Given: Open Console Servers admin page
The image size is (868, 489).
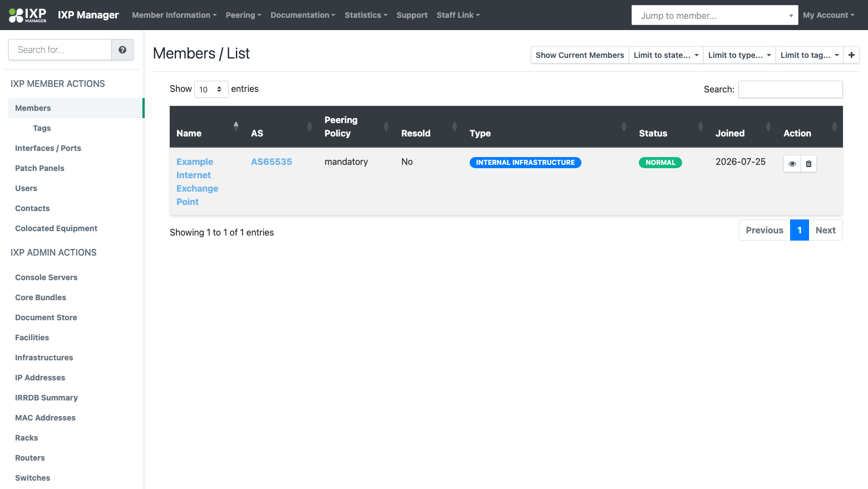Looking at the screenshot, I should 46,277.
